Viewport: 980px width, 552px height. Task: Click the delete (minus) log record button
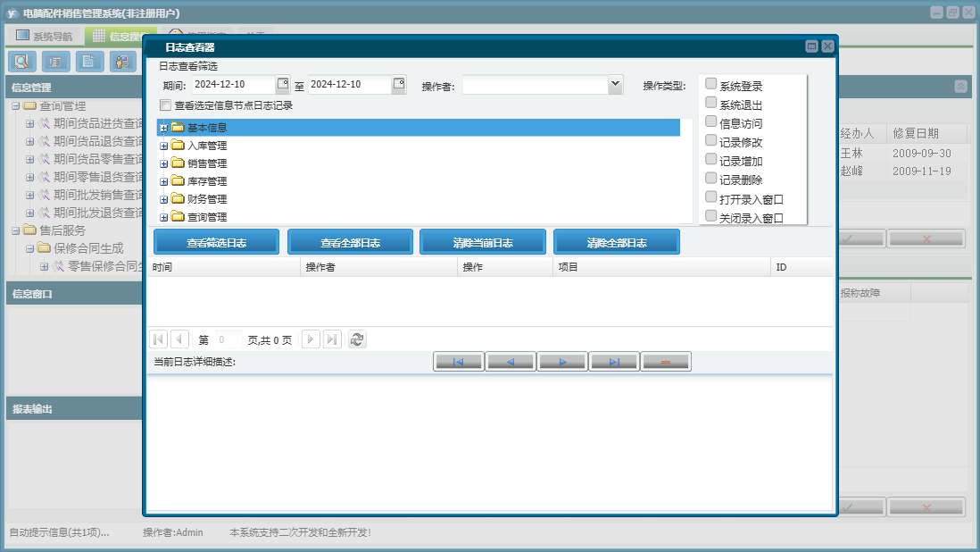[x=666, y=362]
